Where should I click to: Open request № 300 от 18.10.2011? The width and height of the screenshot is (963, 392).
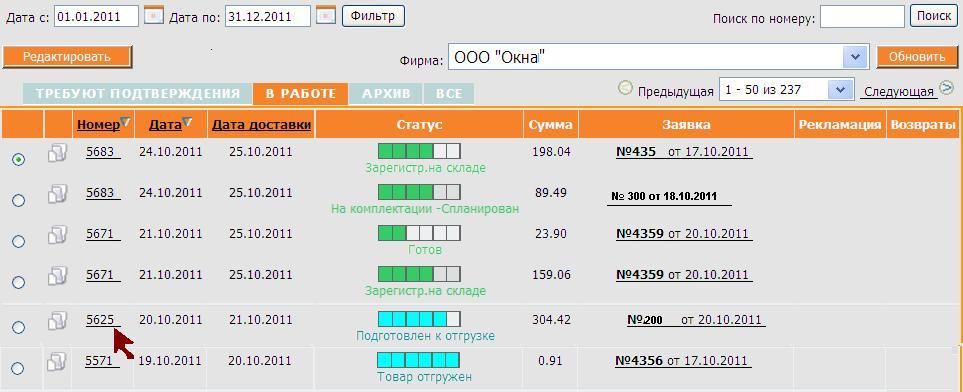[x=669, y=198]
